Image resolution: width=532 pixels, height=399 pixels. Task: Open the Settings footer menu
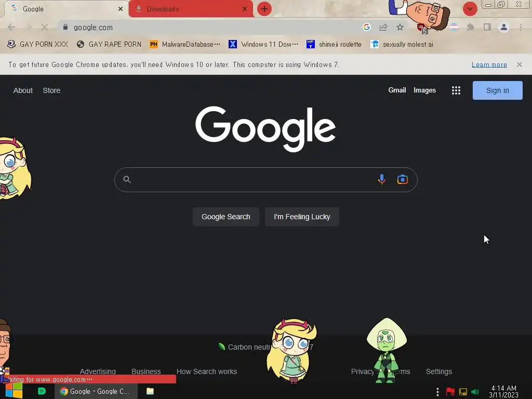click(438, 371)
